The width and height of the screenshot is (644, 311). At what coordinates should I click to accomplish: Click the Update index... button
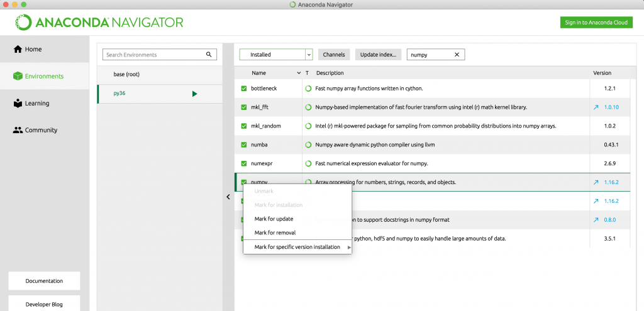tap(378, 55)
